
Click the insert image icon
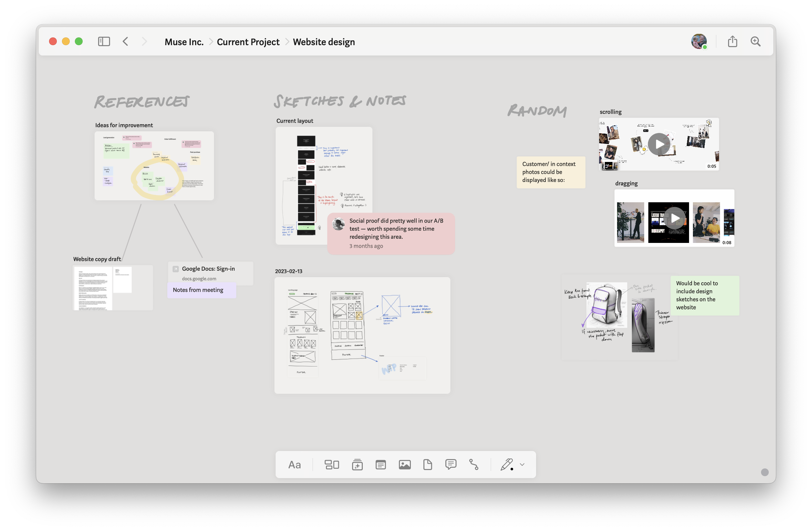pyautogui.click(x=405, y=465)
